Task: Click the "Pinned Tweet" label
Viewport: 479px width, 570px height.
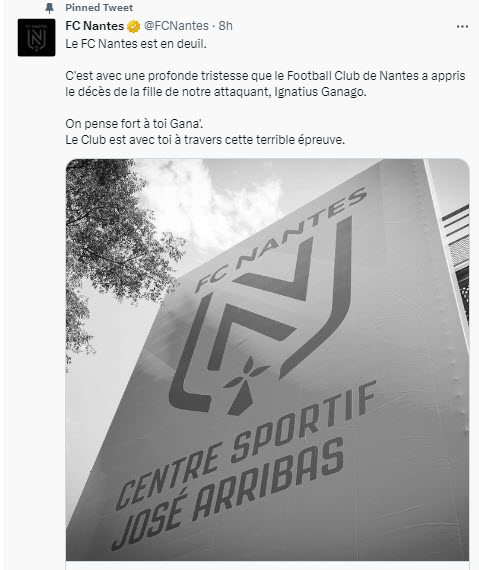Action: pos(99,7)
